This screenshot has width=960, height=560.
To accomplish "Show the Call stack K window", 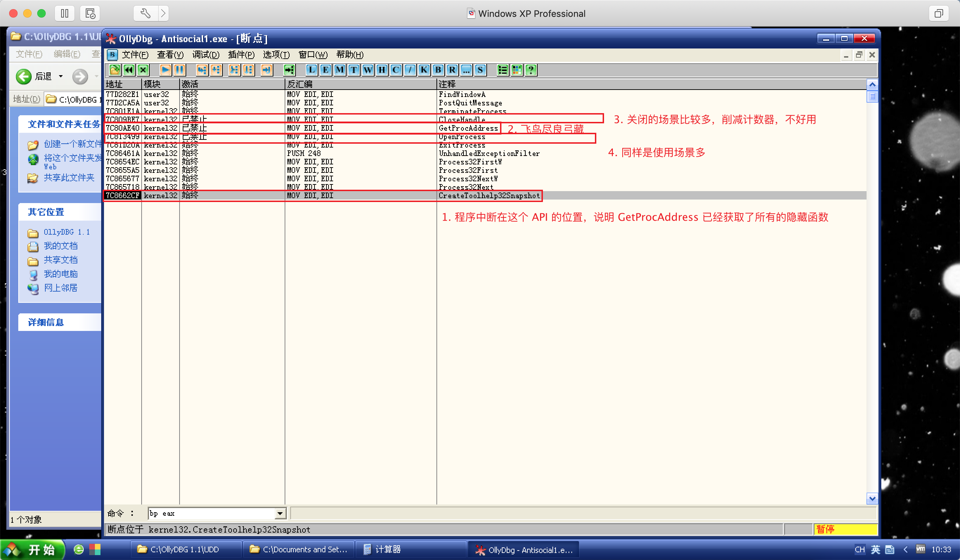I will click(x=424, y=70).
